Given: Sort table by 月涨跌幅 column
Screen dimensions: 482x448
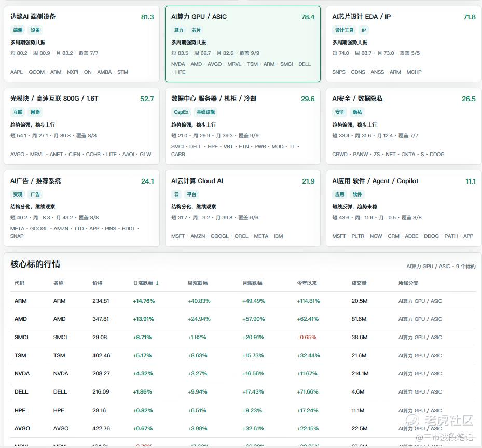Looking at the screenshot, I should [x=252, y=283].
